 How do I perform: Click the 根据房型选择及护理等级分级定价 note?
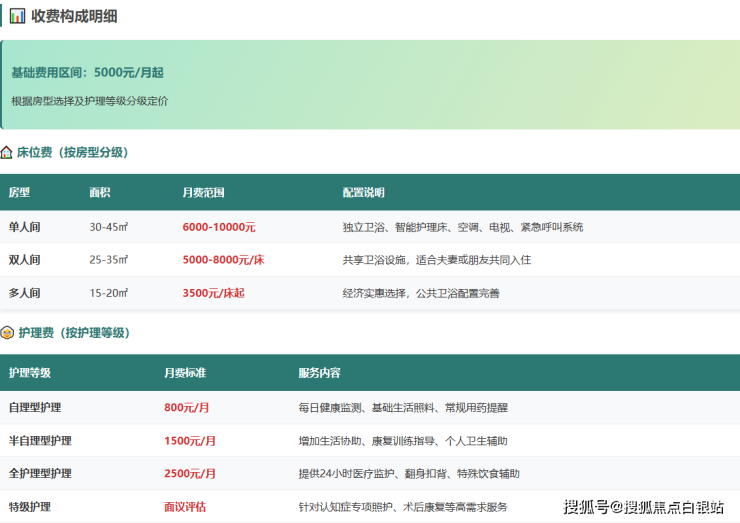point(89,101)
